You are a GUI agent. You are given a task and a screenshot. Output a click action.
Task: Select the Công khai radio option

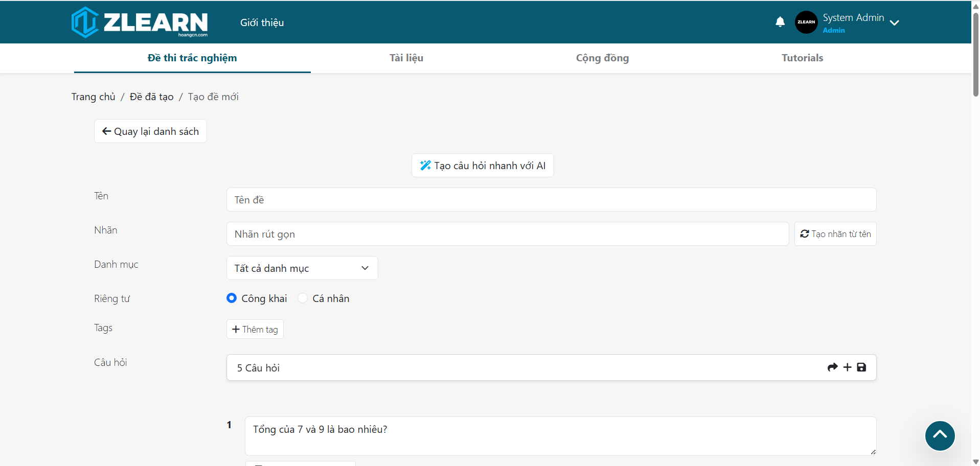[232, 298]
